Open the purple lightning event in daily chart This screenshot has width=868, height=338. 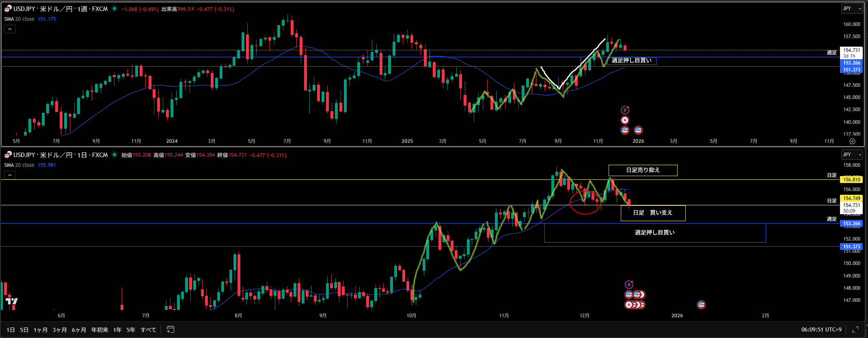point(629,284)
